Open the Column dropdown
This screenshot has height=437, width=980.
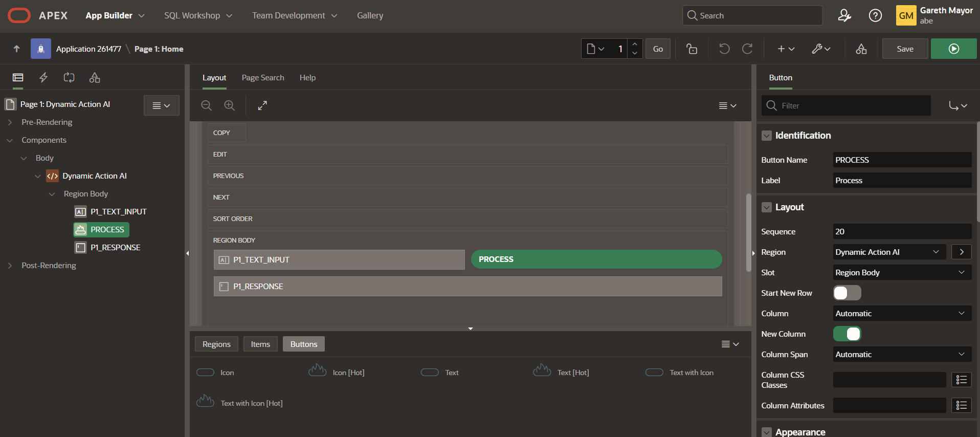coord(902,313)
